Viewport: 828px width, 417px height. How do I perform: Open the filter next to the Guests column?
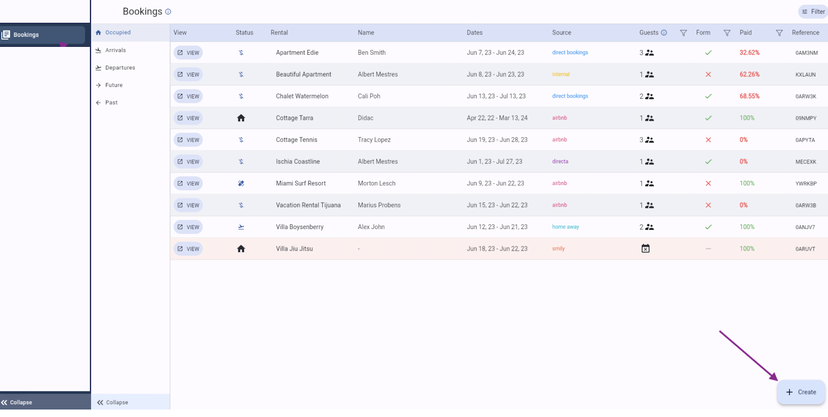684,33
